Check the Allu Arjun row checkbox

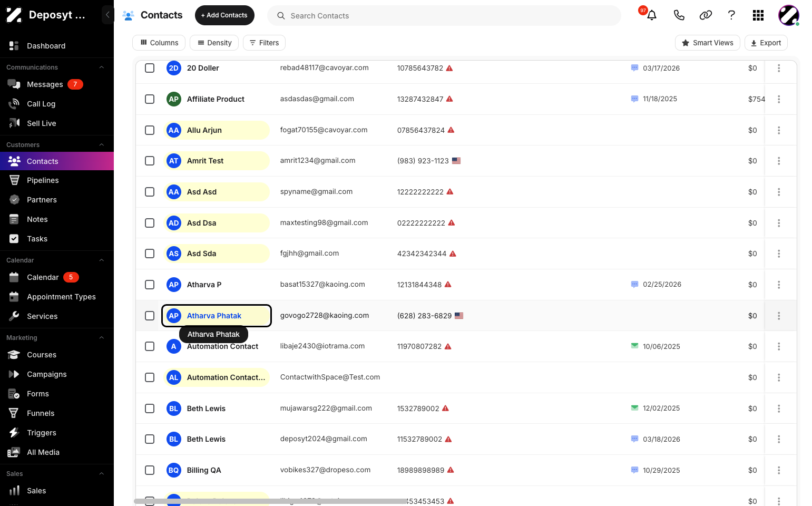[150, 130]
